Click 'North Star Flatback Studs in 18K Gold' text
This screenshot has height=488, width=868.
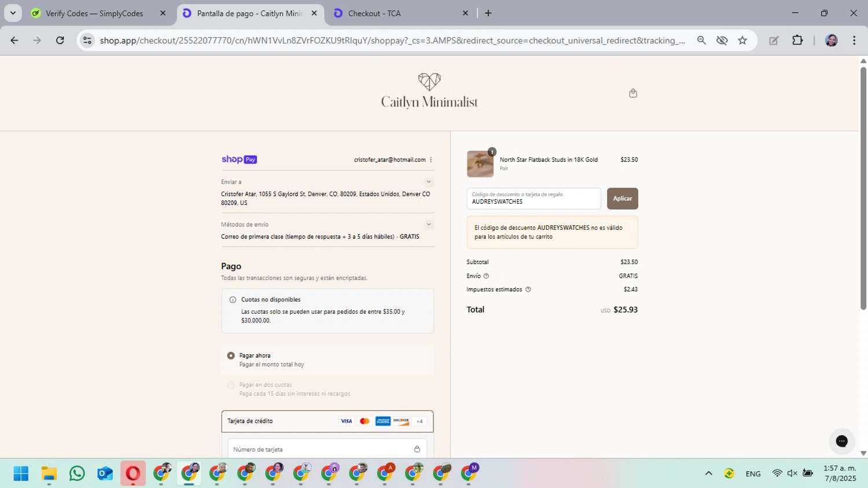click(549, 160)
